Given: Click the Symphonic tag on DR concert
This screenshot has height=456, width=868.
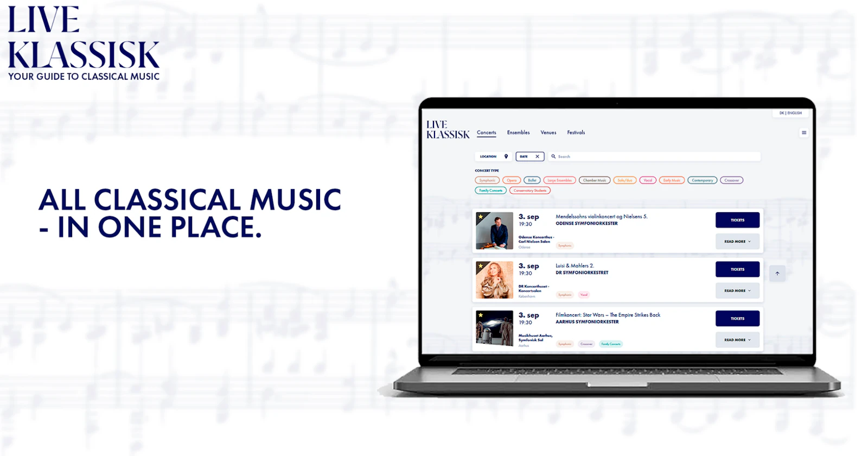Looking at the screenshot, I should tap(565, 295).
